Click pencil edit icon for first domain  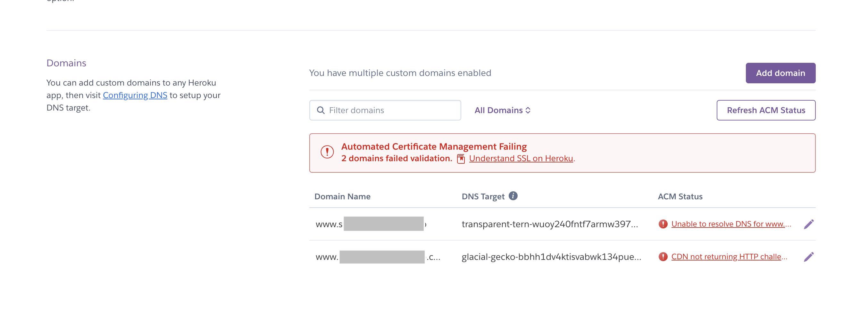pyautogui.click(x=808, y=224)
